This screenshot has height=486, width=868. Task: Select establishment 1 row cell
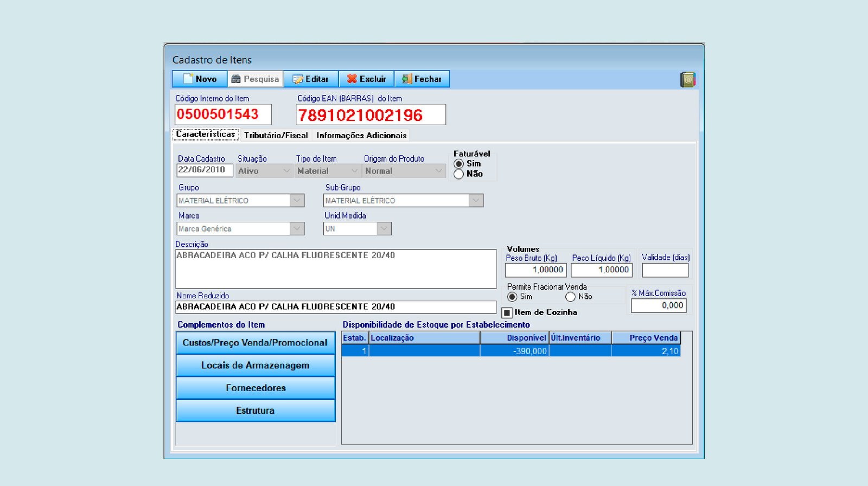click(355, 351)
